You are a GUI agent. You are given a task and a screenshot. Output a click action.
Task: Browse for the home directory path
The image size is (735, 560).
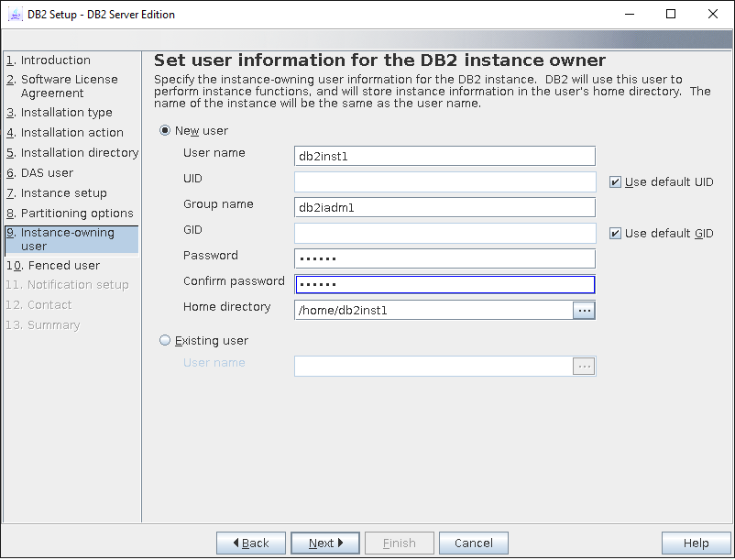click(x=584, y=311)
